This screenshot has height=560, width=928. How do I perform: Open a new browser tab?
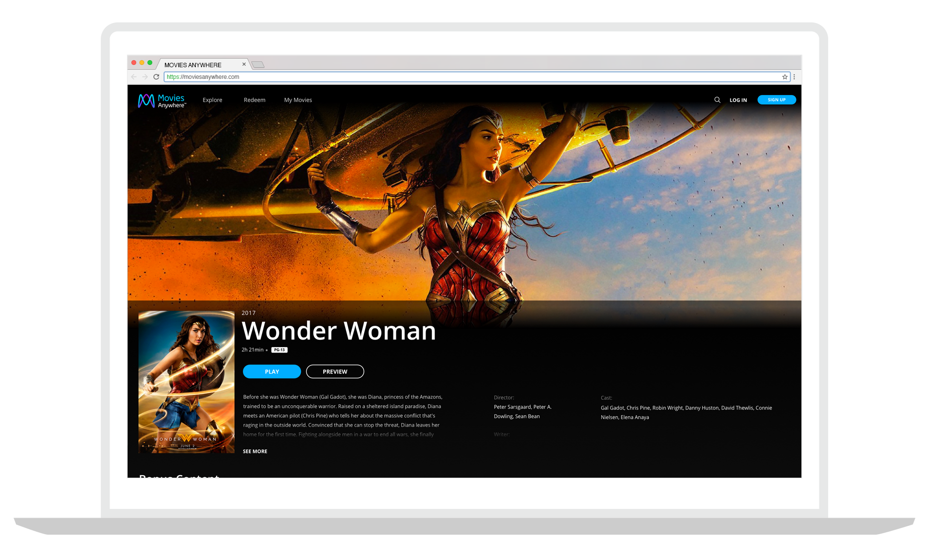coord(258,65)
